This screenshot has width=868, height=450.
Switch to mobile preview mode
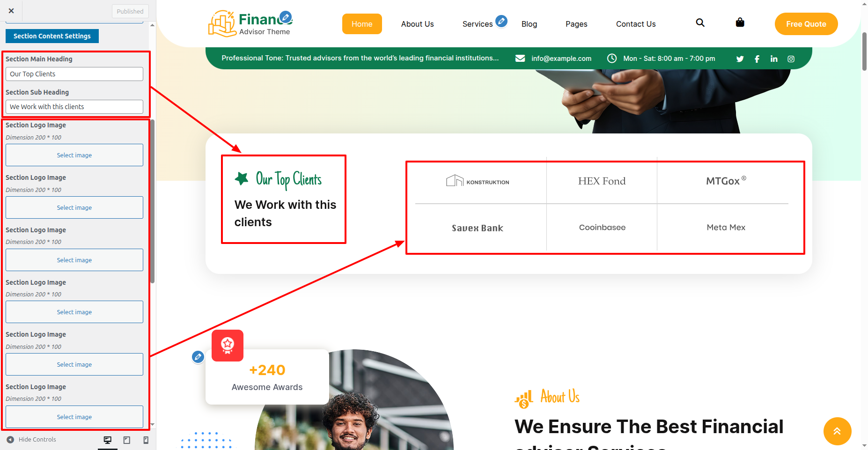pyautogui.click(x=146, y=440)
